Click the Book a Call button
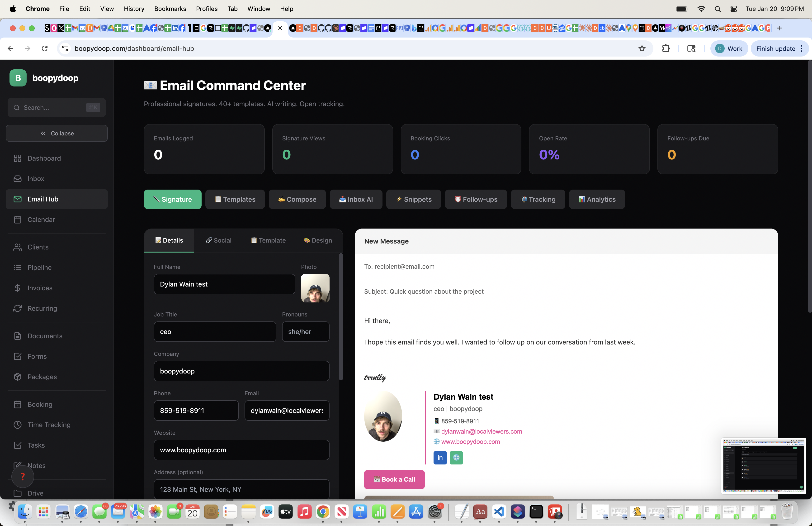Viewport: 812px width, 526px height. (x=394, y=479)
